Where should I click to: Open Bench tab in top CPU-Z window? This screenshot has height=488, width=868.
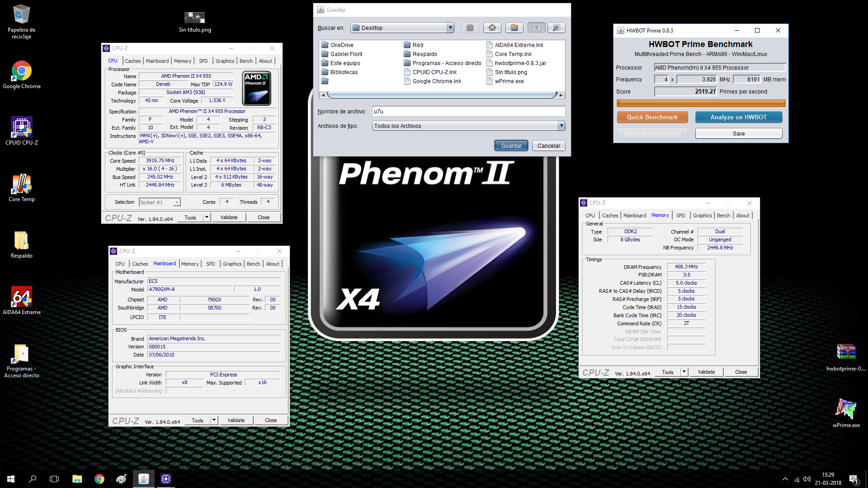pyautogui.click(x=246, y=61)
